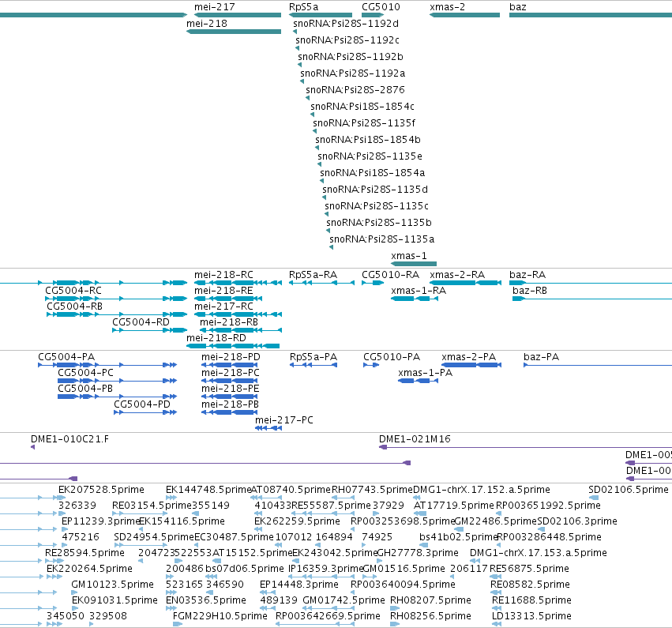Click the mei-218-RC transcript
The height and width of the screenshot is (628, 672).
(x=238, y=283)
